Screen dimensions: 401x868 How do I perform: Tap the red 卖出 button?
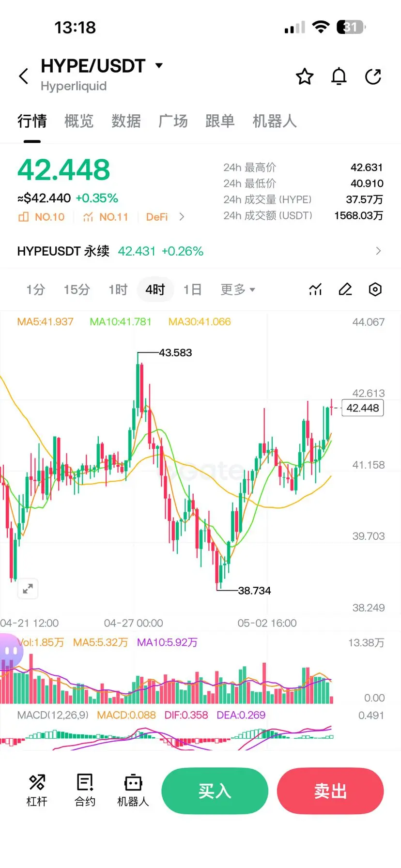pyautogui.click(x=330, y=791)
